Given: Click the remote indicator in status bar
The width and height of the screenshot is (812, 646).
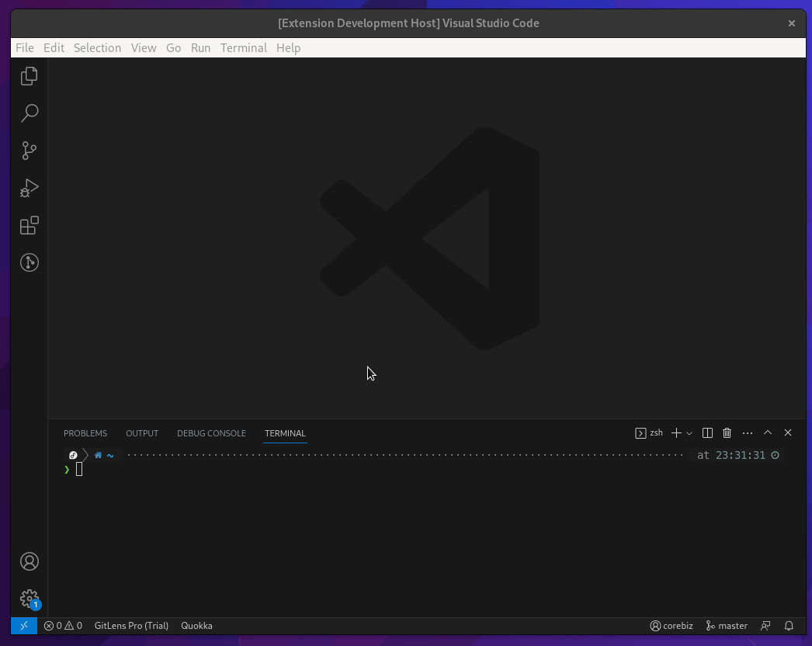Looking at the screenshot, I should coord(23,625).
